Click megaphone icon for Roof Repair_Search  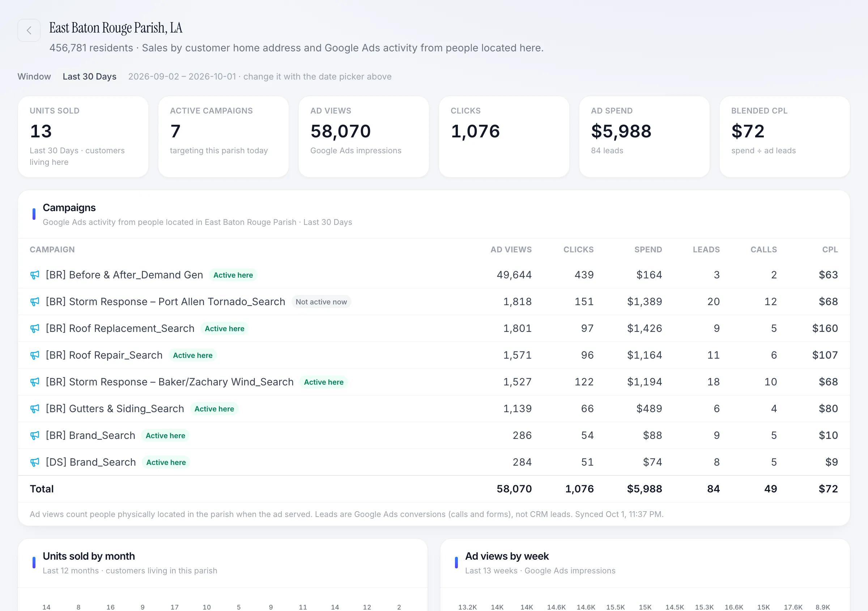(35, 355)
